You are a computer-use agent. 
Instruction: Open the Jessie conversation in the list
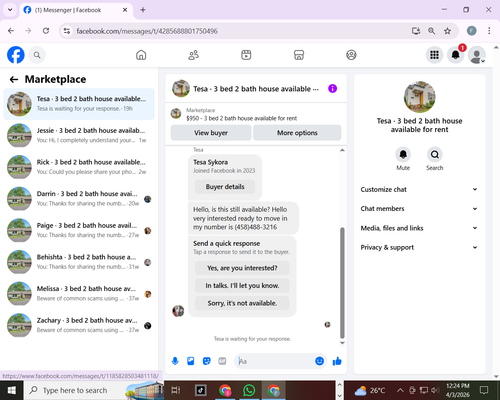79,135
